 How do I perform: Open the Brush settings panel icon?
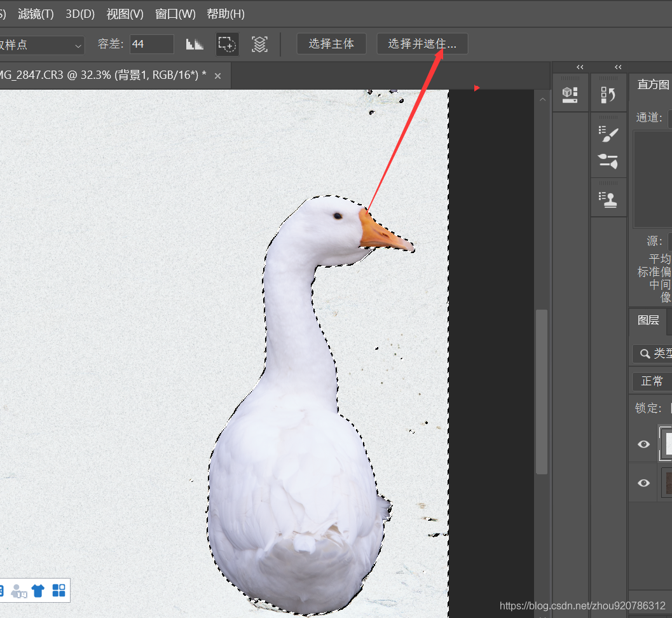[x=608, y=134]
